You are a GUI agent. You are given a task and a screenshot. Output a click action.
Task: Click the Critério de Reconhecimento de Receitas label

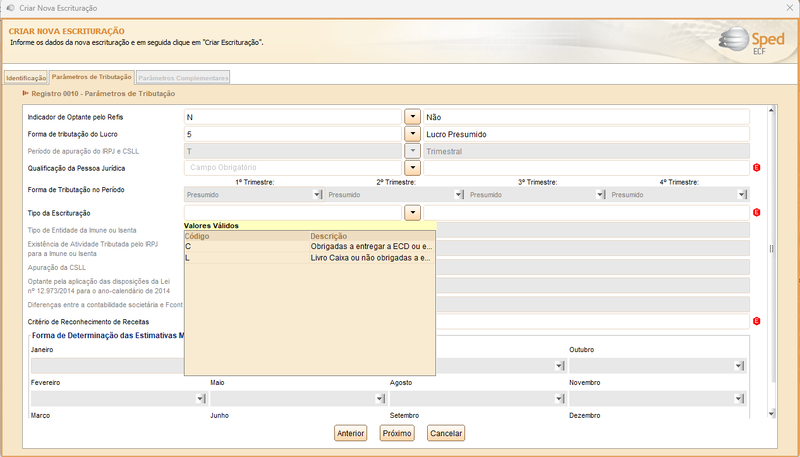88,321
